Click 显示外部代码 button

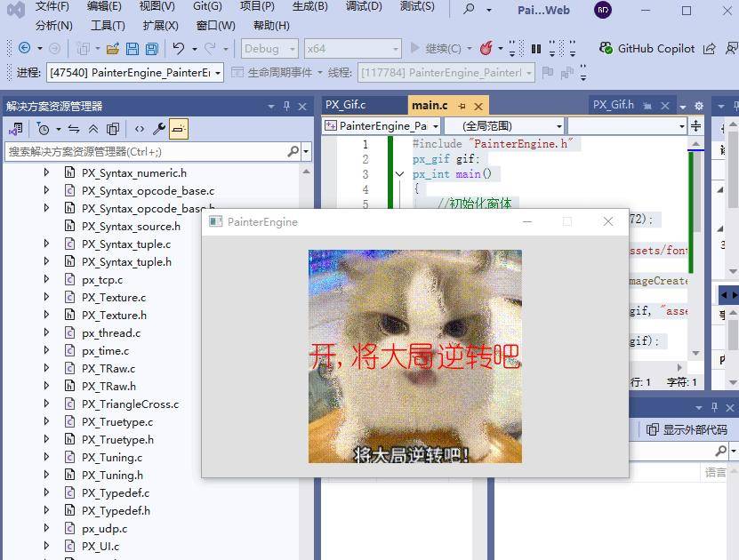pos(687,429)
